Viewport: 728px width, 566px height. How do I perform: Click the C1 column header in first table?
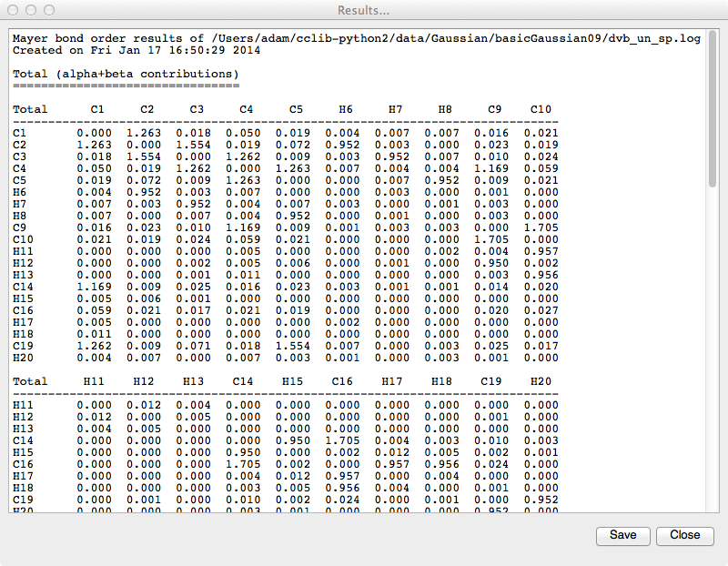tap(98, 109)
